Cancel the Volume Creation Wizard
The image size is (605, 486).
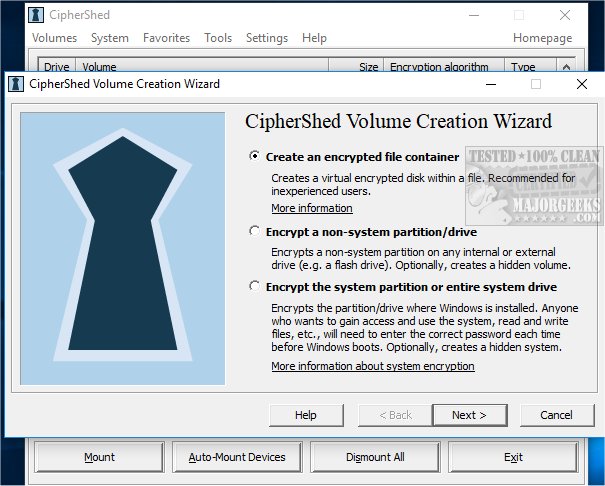click(x=556, y=415)
